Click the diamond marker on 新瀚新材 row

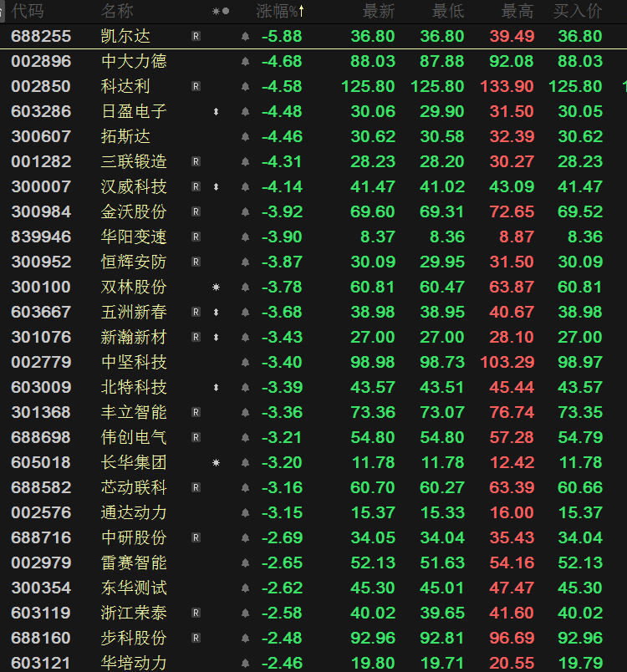coord(216,338)
